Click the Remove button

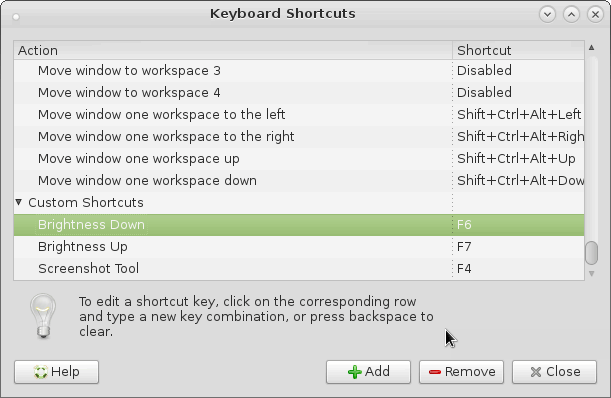tap(461, 372)
